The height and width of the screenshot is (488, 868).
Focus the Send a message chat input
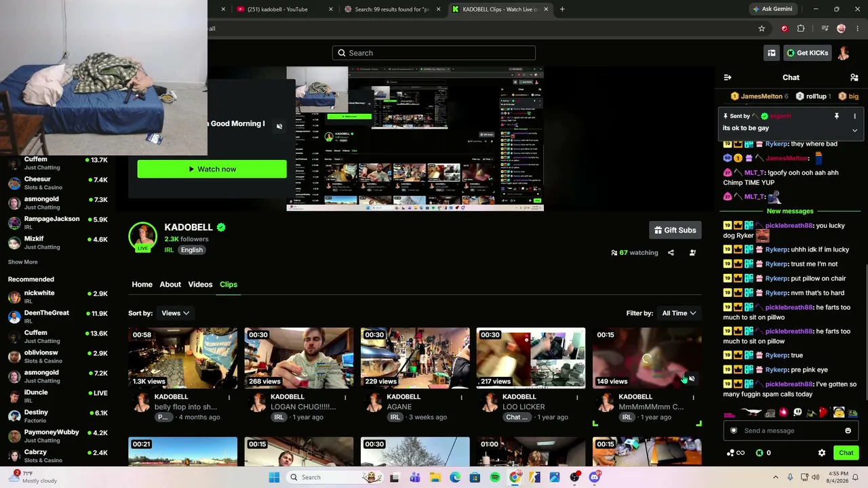790,430
